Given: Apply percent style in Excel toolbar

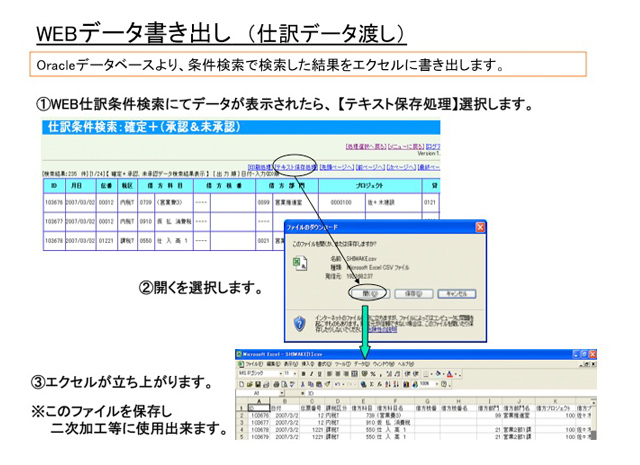Looking at the screenshot, I should coord(373,374).
